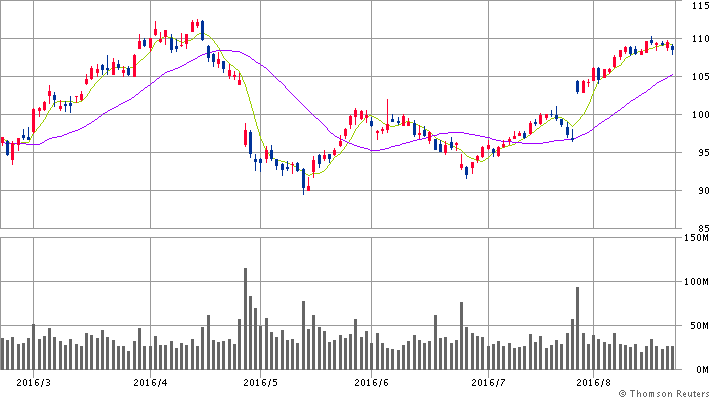Viewport: 710px width, 400px height.
Task: Click the 2016/3 date label
Action: pyautogui.click(x=34, y=381)
